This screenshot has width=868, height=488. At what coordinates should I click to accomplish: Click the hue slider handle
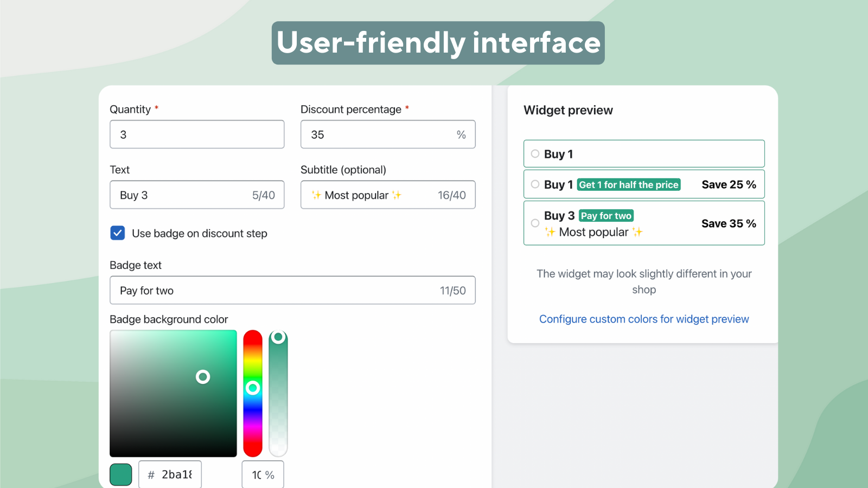coord(253,388)
